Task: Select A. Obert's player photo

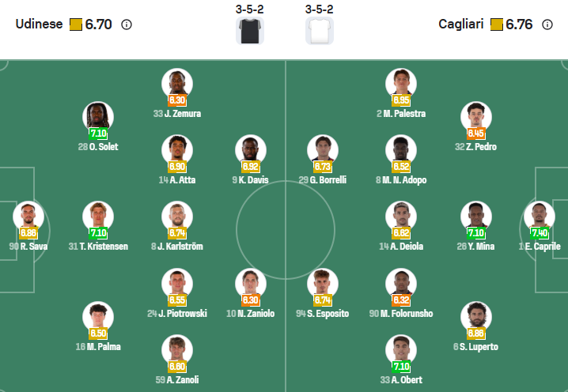Action: tap(401, 350)
